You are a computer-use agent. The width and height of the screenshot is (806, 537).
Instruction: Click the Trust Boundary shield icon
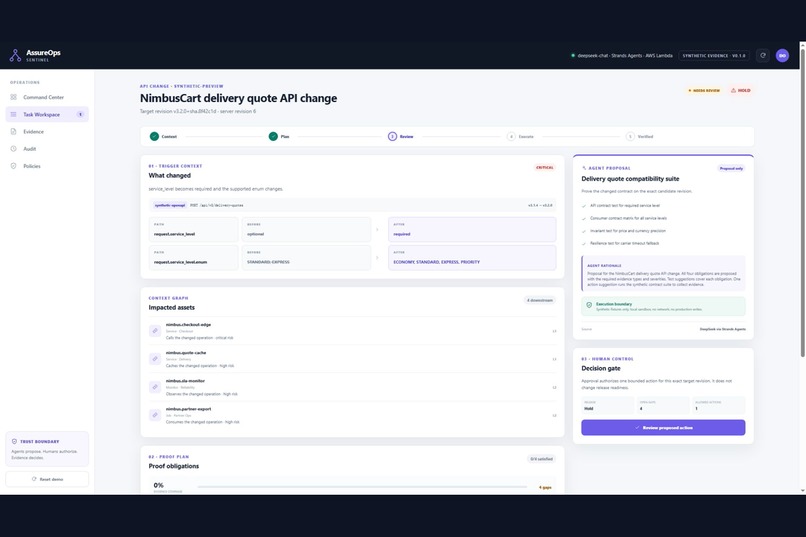14,441
